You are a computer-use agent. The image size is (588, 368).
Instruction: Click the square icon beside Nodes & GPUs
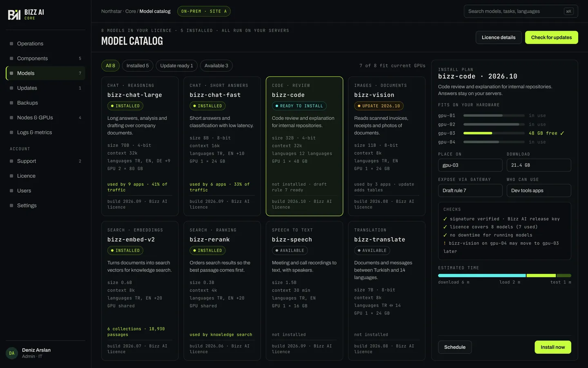[11, 117]
